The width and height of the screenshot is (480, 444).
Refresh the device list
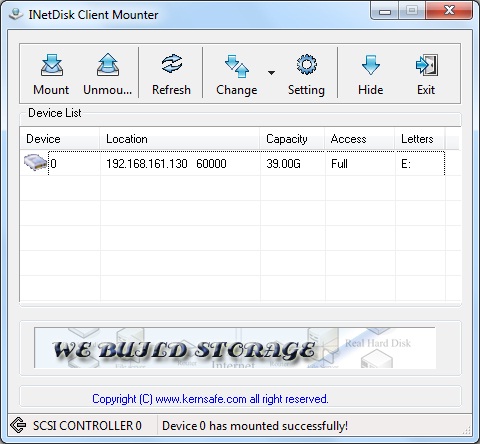point(172,64)
